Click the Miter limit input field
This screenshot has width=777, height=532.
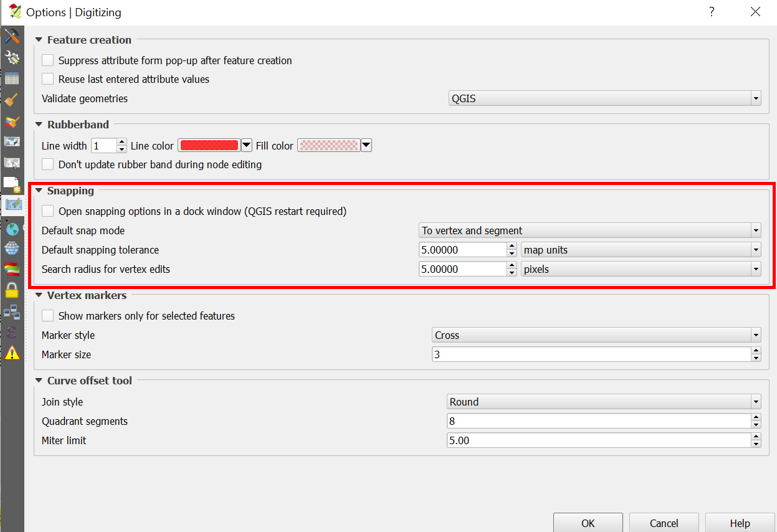pyautogui.click(x=599, y=440)
